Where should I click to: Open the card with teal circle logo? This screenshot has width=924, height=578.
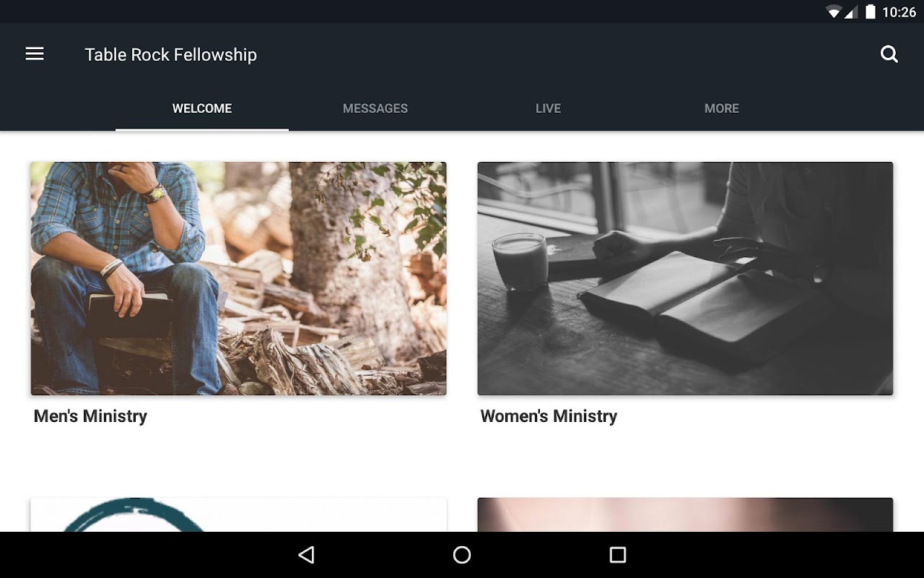pos(238,514)
